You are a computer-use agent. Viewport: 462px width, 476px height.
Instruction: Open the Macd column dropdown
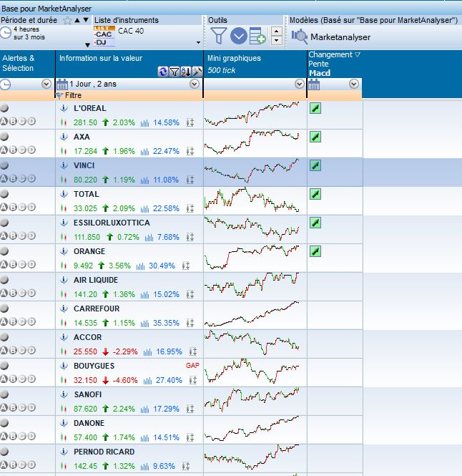click(354, 84)
